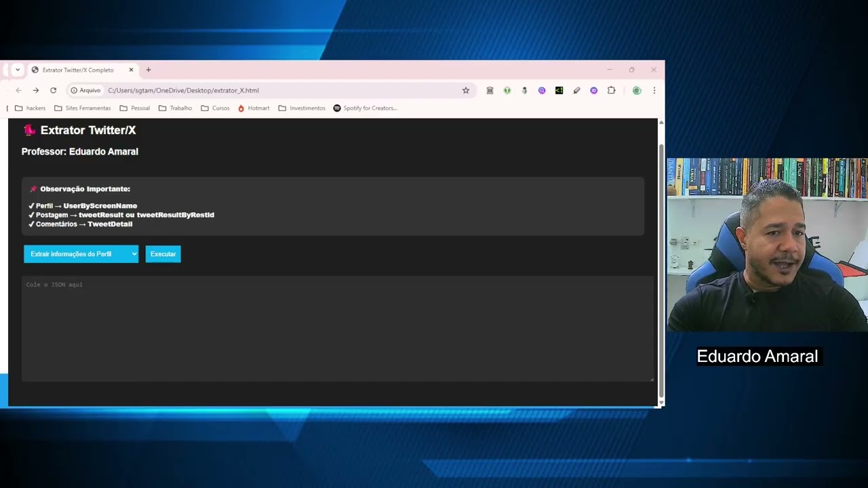Viewport: 868px width, 488px height.
Task: Click the 'Eduardo Amaral' caption below the webcam
Action: tap(757, 357)
